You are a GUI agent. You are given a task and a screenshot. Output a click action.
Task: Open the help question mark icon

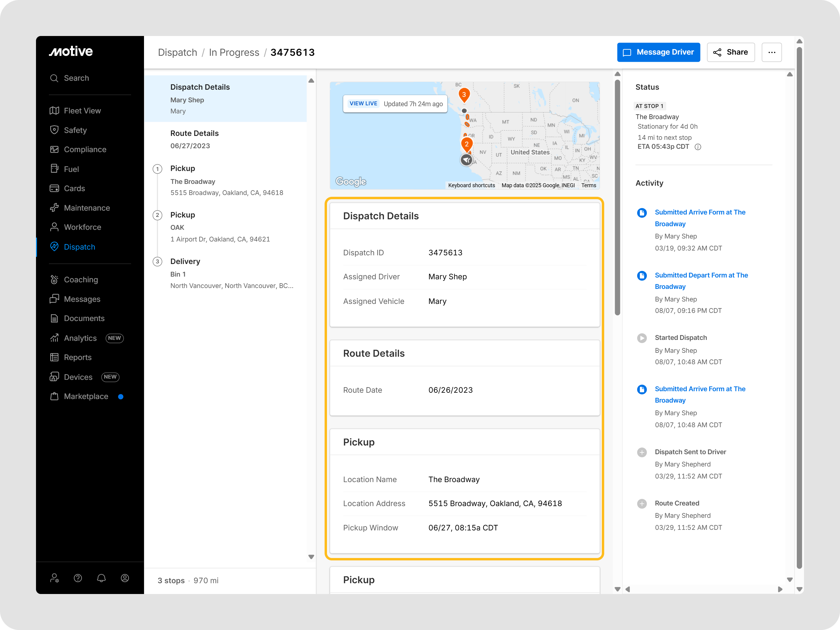(78, 578)
